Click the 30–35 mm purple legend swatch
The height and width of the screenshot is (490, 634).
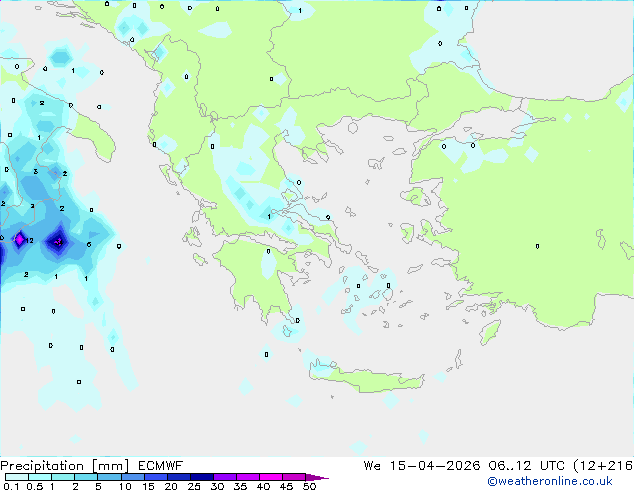click(224, 477)
